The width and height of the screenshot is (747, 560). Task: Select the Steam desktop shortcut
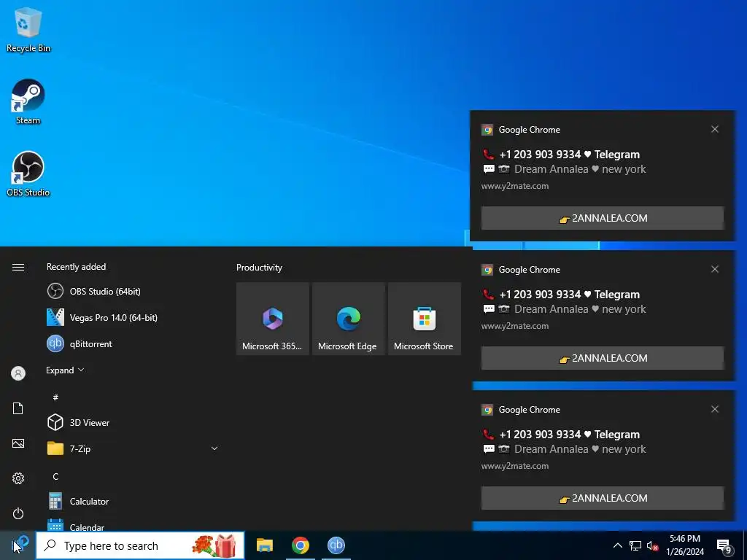click(28, 102)
